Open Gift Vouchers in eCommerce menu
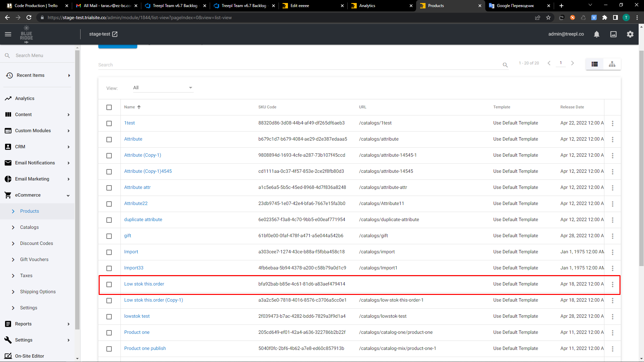Viewport: 644px width, 362px height. [34, 259]
